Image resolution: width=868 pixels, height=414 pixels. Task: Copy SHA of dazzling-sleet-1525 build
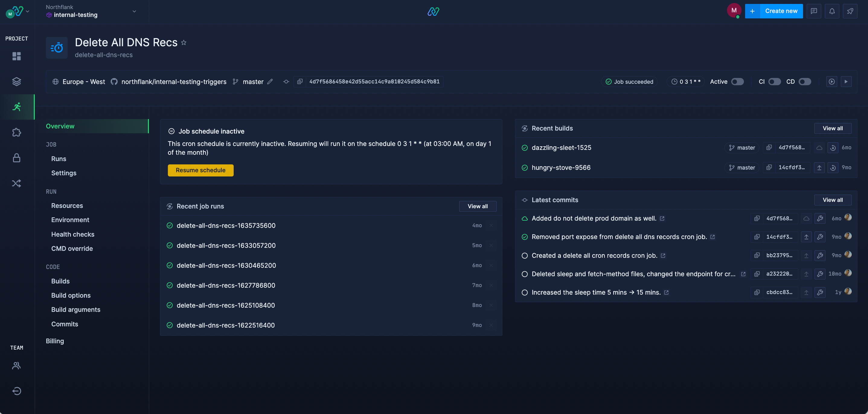(x=769, y=148)
